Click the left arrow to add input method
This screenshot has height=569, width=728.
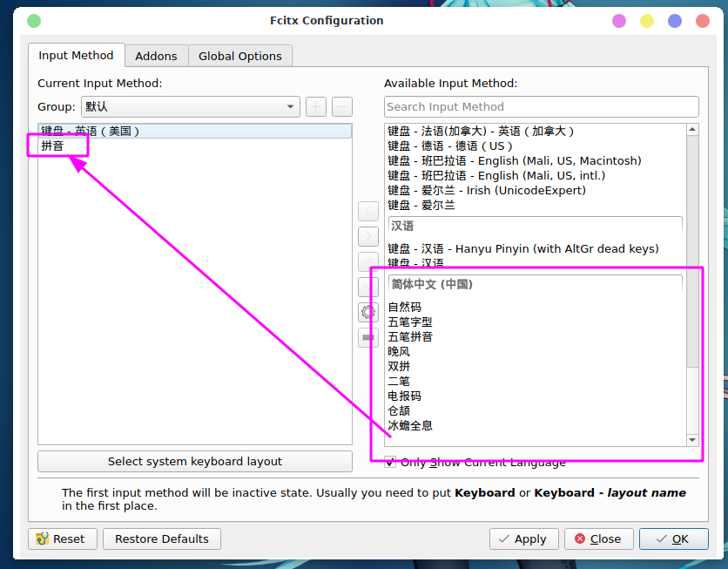(368, 211)
